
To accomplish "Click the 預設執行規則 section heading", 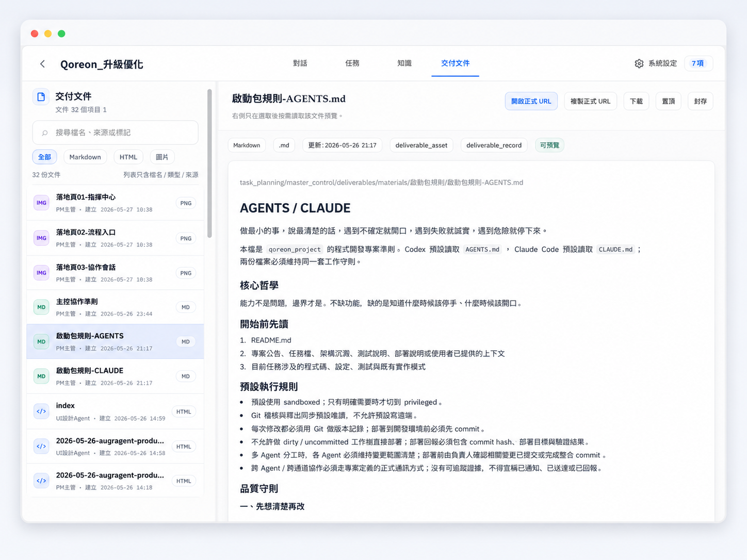I will point(269,387).
